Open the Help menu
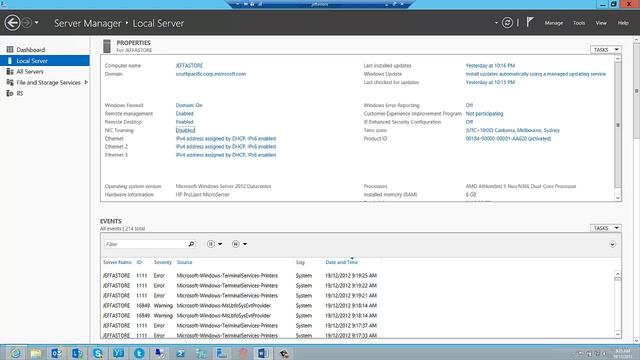Viewport: 640px width, 360px height. tap(623, 23)
